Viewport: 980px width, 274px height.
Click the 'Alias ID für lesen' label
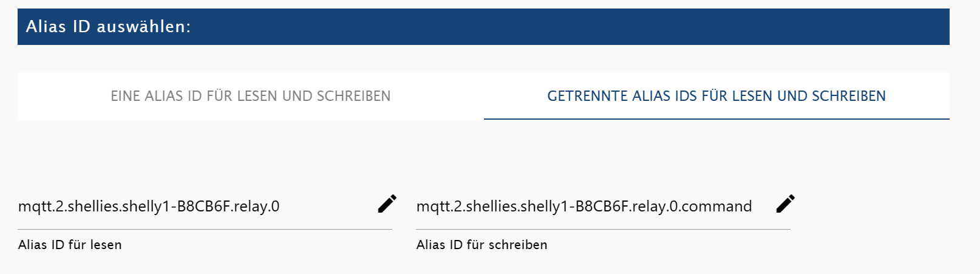pos(70,245)
